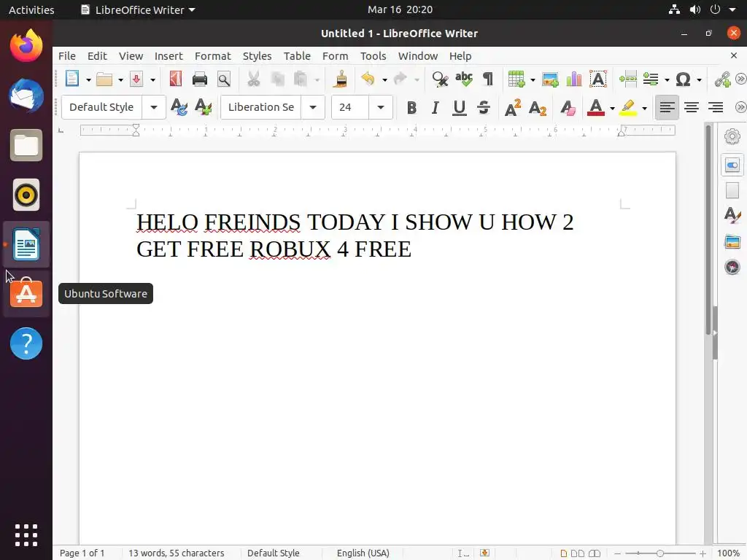This screenshot has width=747, height=560.
Task: Open Sidebar Settings gear button
Action: [x=732, y=136]
